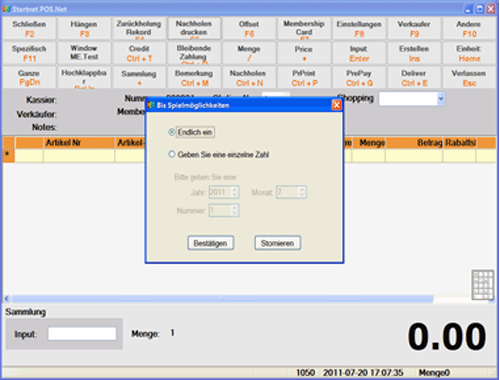Open Einstellungen F8 settings

coord(359,29)
